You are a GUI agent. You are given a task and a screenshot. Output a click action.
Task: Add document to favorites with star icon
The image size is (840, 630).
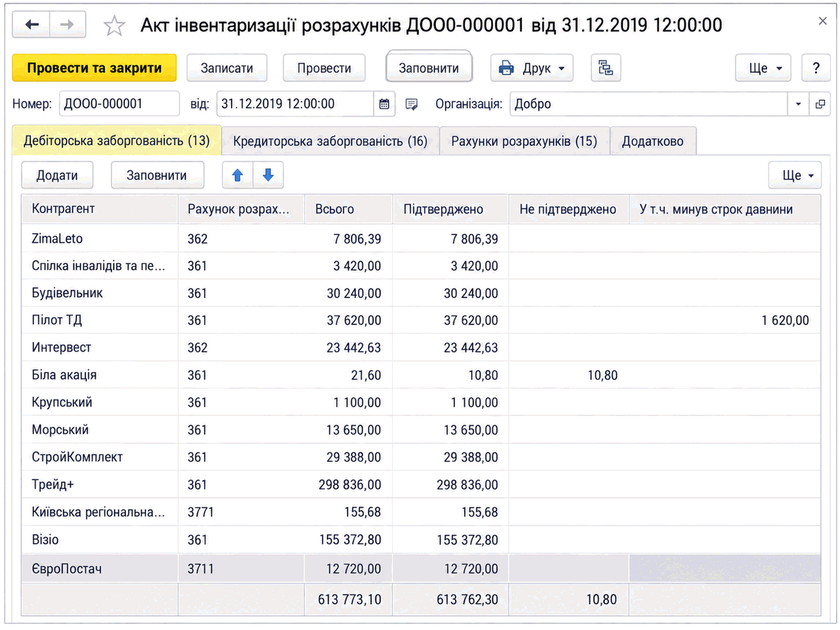pos(114,25)
